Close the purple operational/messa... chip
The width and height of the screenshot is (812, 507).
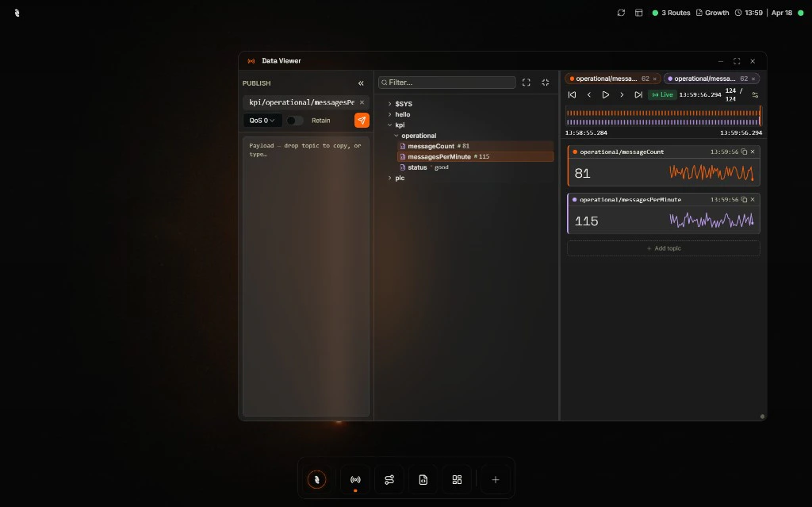pos(753,79)
